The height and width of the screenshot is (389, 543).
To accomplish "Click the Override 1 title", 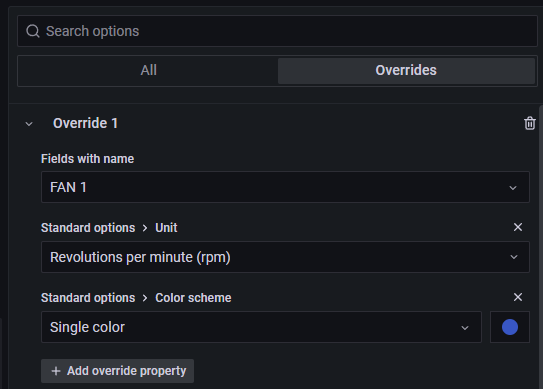I will click(85, 123).
